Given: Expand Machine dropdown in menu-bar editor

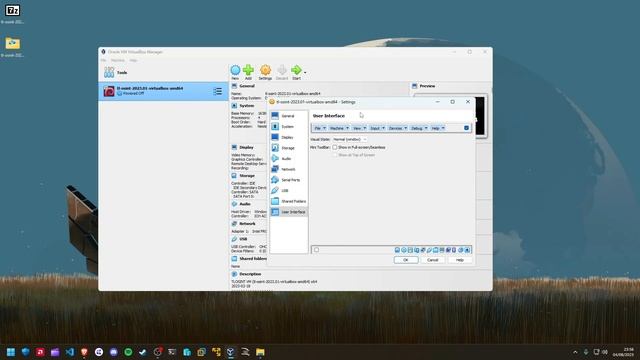Looking at the screenshot, I should coord(339,128).
